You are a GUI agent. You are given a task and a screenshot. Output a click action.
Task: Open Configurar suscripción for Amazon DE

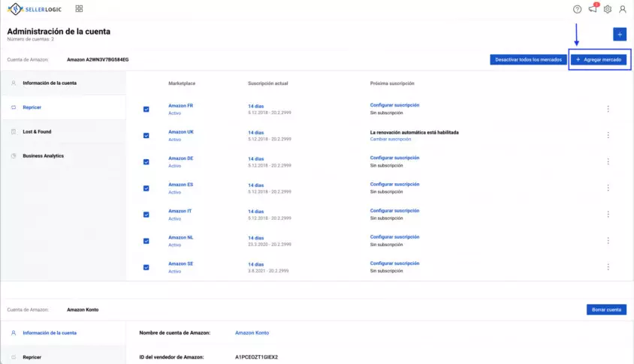[394, 158]
